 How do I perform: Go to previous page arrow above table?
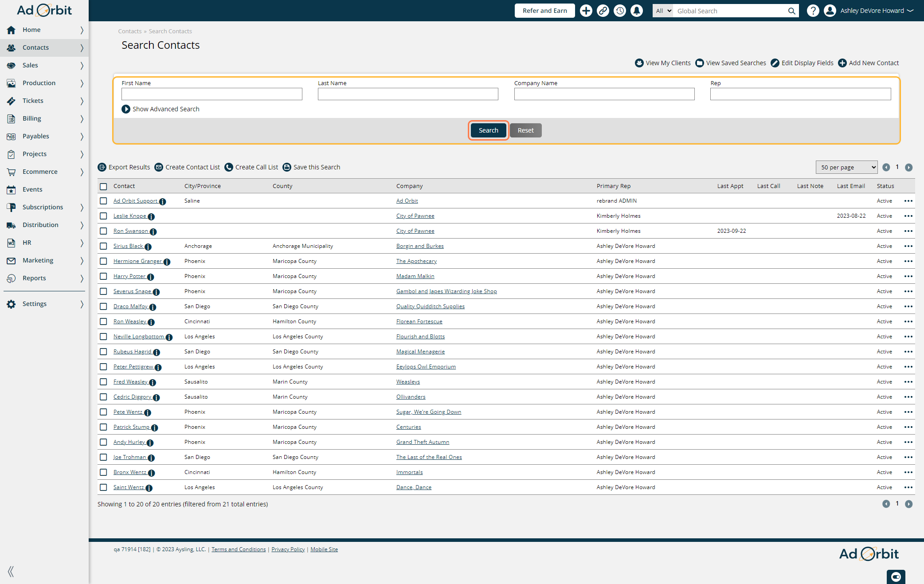pyautogui.click(x=886, y=167)
